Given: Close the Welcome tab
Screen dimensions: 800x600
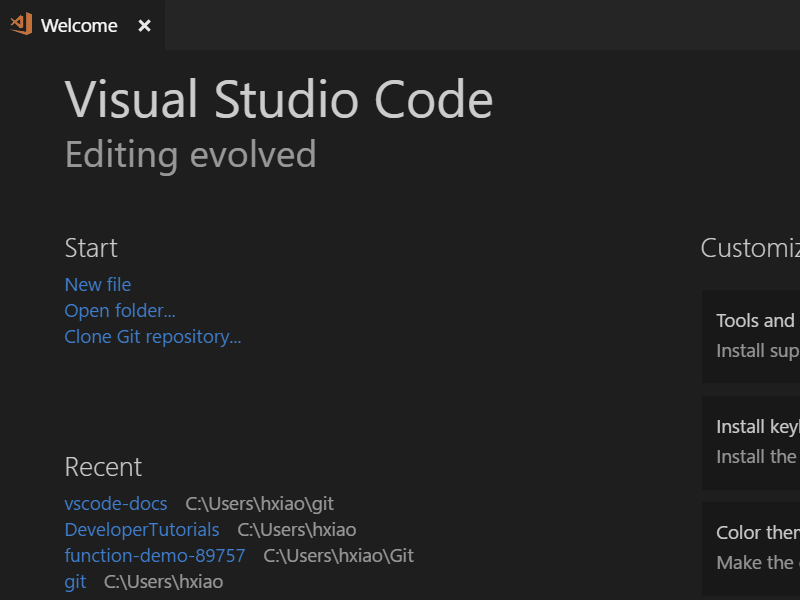Looking at the screenshot, I should click(143, 26).
